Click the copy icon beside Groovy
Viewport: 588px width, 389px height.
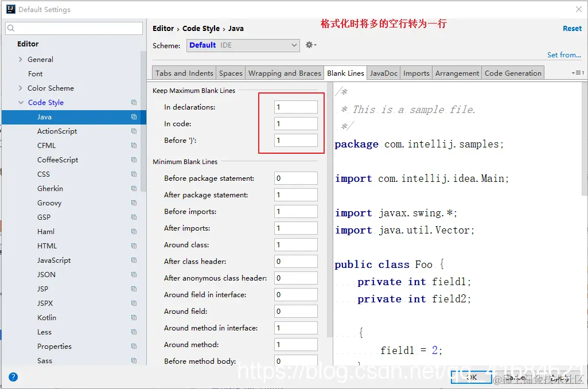[134, 203]
